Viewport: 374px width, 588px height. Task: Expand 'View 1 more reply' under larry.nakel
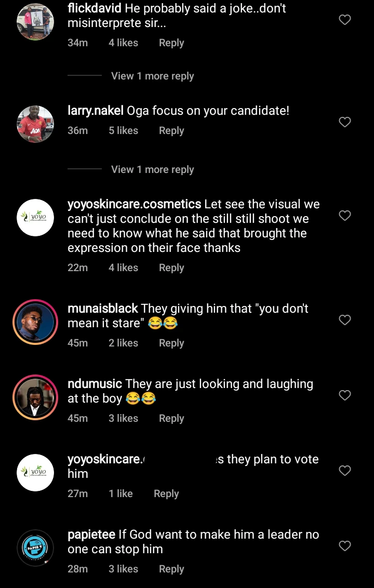[152, 169]
